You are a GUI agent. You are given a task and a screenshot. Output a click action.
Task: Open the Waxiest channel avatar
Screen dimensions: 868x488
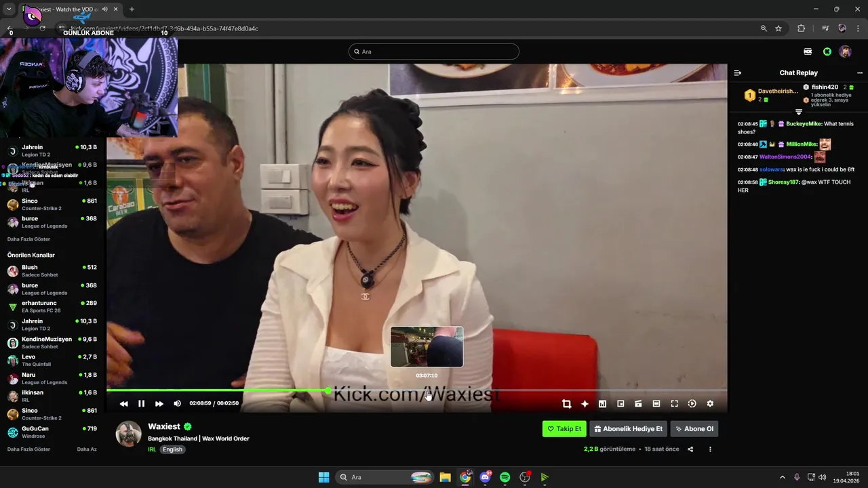128,434
